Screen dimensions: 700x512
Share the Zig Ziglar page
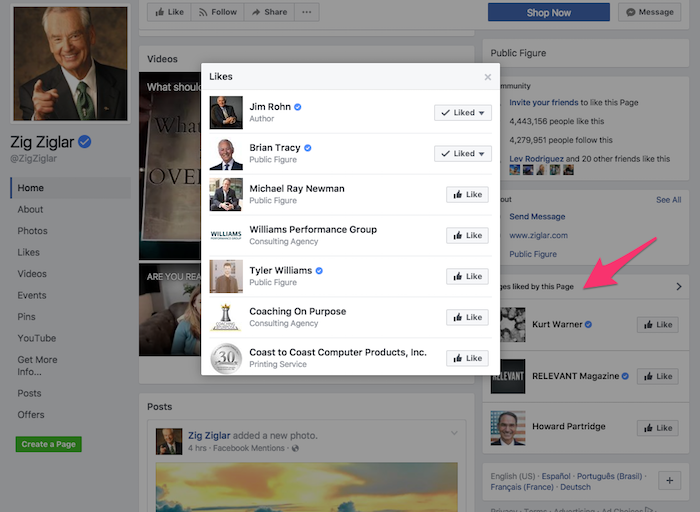(270, 12)
